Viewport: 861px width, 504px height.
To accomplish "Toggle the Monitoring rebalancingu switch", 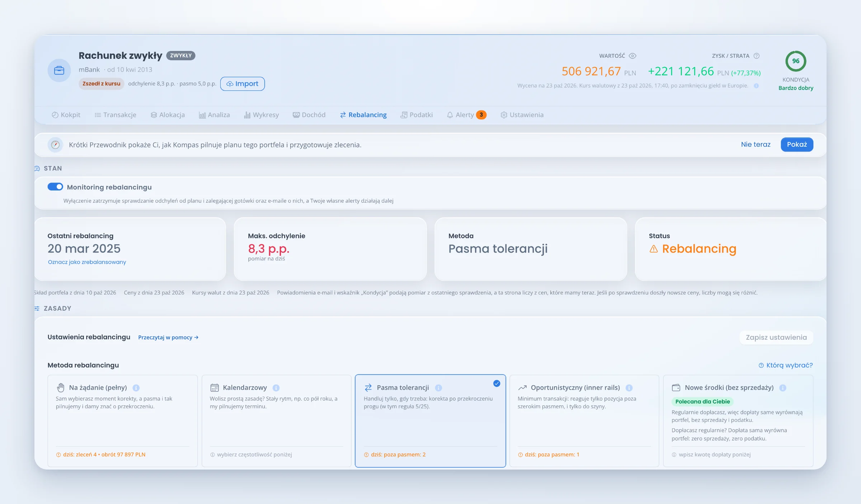I will (x=55, y=187).
